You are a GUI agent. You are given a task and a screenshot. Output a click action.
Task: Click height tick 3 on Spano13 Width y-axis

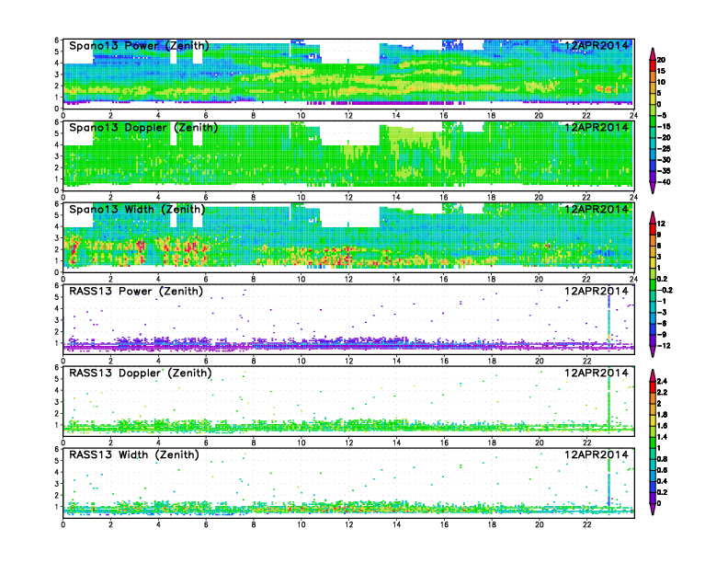[x=57, y=238]
